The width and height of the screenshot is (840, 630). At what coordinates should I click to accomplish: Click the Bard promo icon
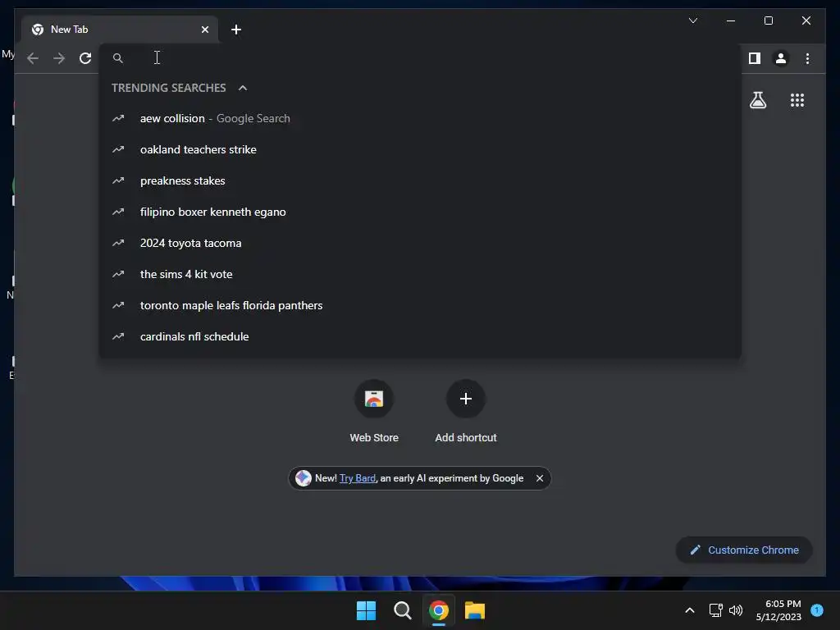point(304,478)
